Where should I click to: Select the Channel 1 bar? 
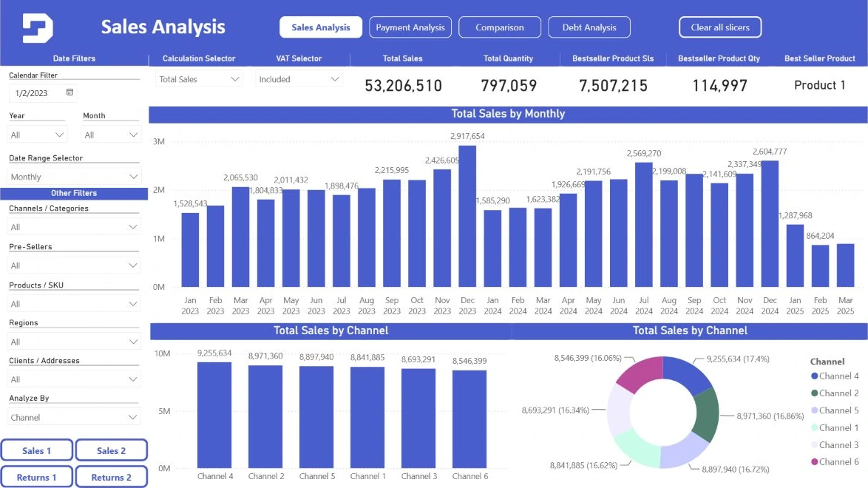367,418
